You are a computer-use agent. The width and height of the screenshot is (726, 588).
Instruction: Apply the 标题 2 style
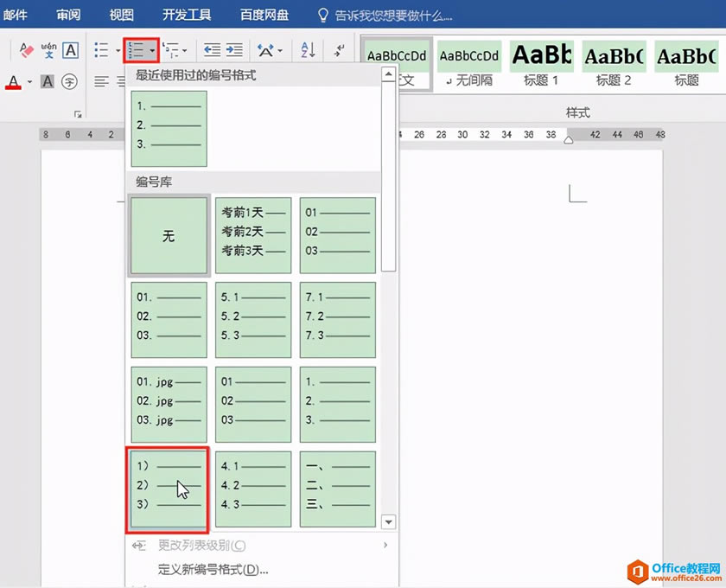point(614,64)
